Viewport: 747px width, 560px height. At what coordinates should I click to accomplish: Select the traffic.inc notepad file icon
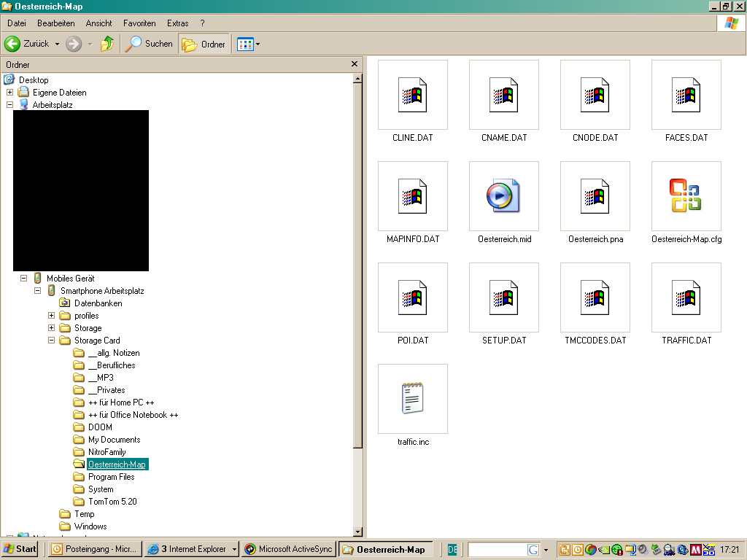[x=413, y=399]
